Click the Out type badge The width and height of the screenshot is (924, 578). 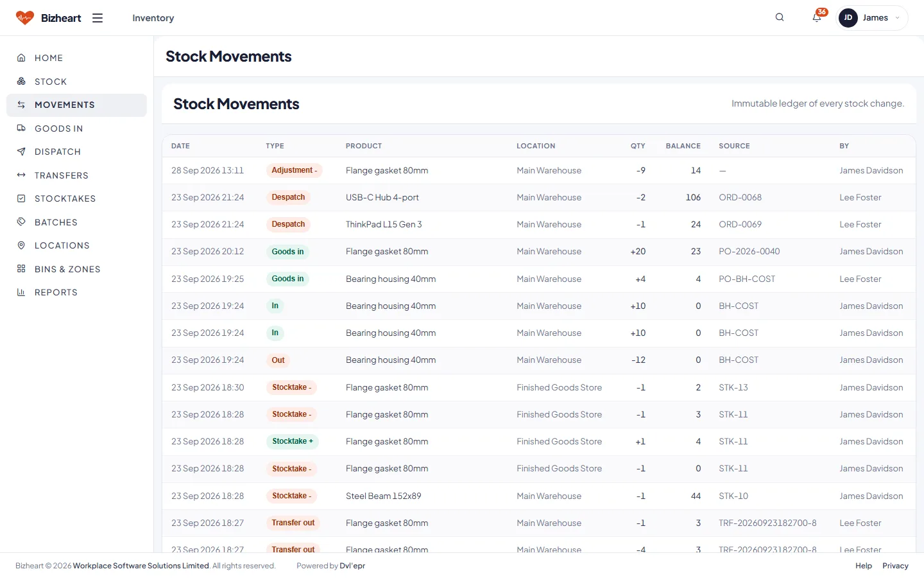tap(278, 360)
